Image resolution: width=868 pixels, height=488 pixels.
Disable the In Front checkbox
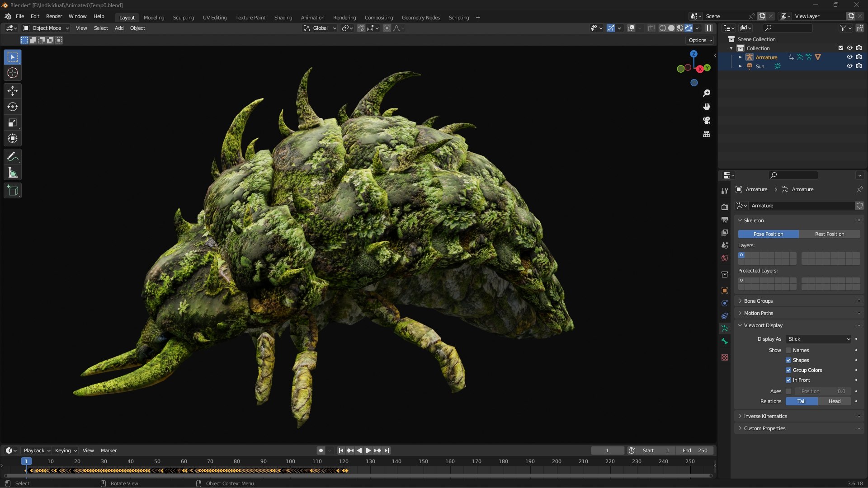[788, 380]
